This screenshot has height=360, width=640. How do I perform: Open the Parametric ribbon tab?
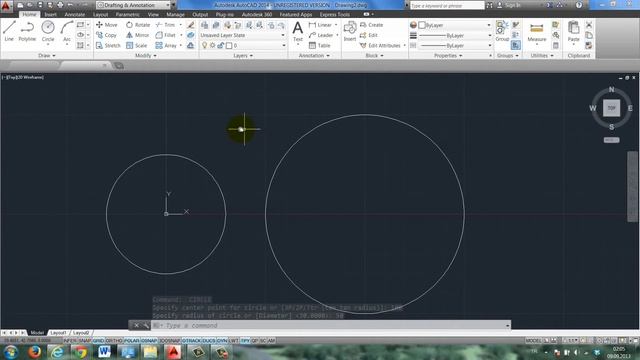127,14
